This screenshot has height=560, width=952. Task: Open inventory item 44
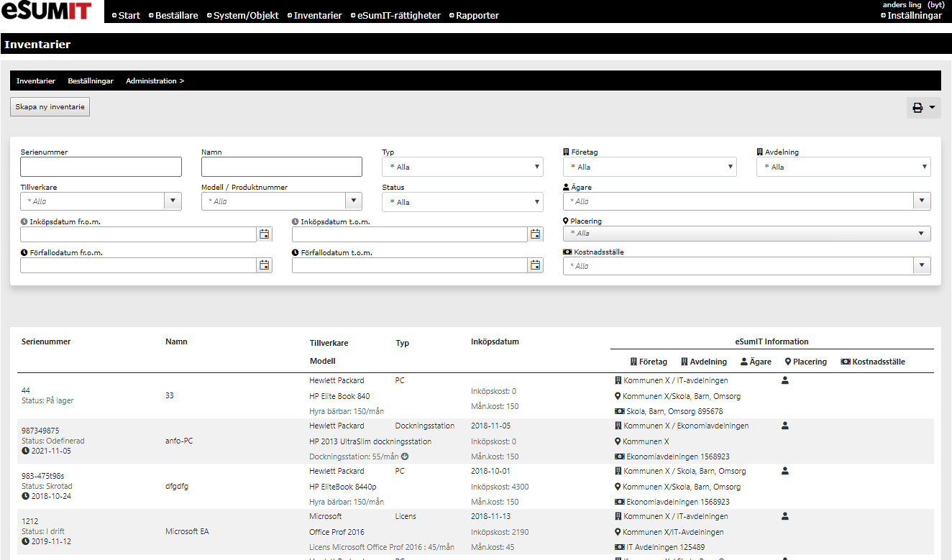coord(26,390)
